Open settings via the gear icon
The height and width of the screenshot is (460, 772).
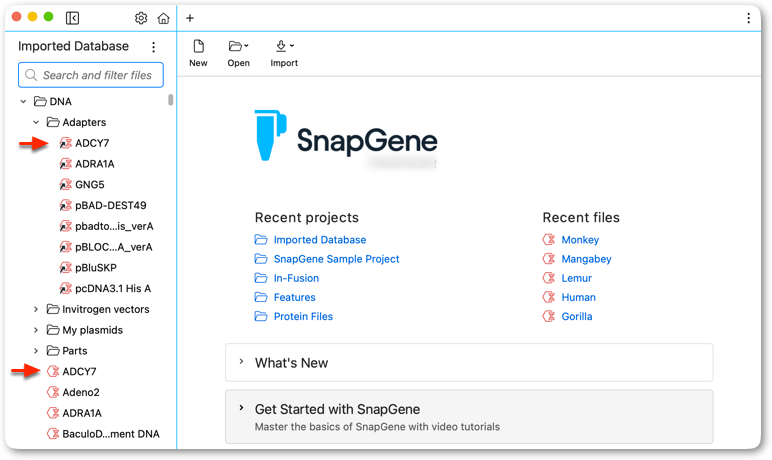pos(141,18)
